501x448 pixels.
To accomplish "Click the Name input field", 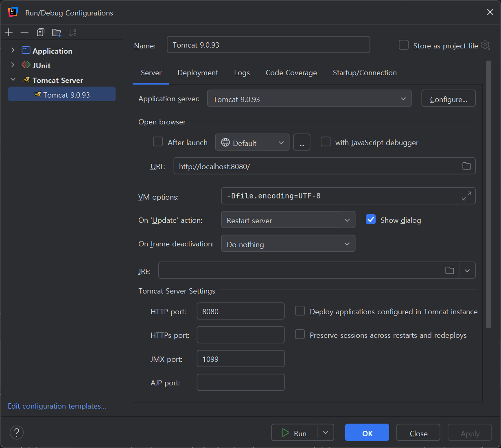I will (x=268, y=45).
